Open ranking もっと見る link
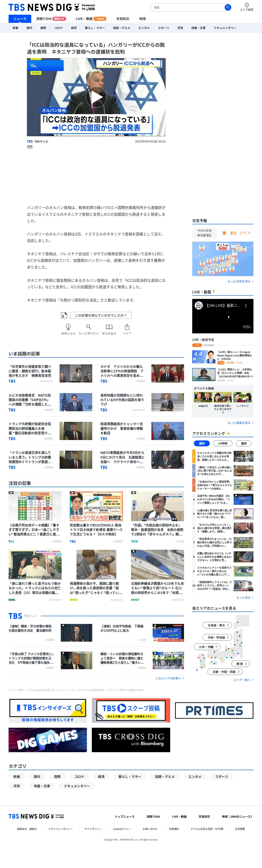Screen dimensions: 262x868 pyautogui.click(x=244, y=597)
